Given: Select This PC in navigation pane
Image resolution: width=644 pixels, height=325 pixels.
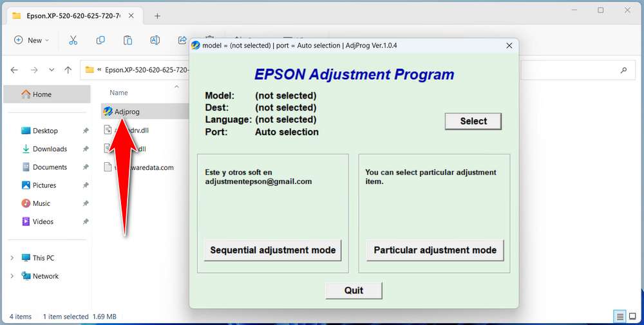Looking at the screenshot, I should coord(43,258).
